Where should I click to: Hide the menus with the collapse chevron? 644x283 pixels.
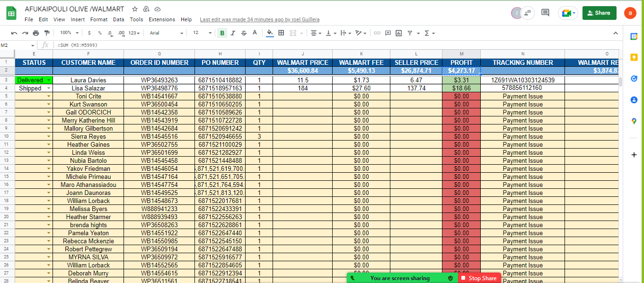(616, 33)
